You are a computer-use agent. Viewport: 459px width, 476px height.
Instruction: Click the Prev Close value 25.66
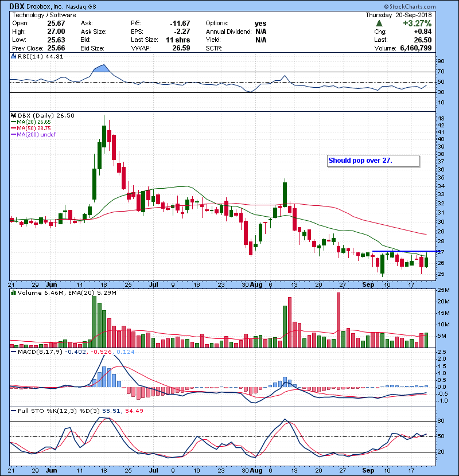(x=56, y=48)
